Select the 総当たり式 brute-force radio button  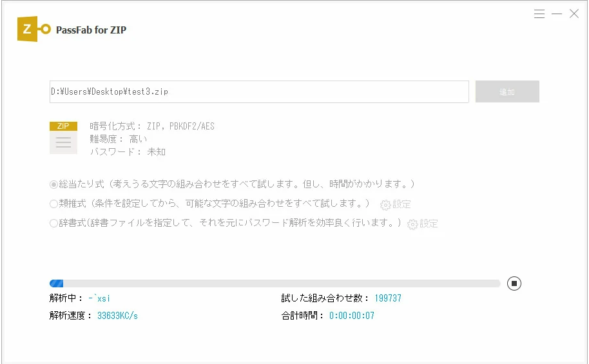(53, 184)
